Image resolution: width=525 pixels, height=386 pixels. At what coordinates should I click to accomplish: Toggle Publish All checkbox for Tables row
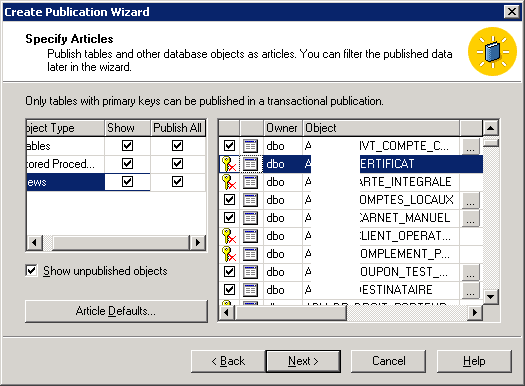click(x=177, y=146)
